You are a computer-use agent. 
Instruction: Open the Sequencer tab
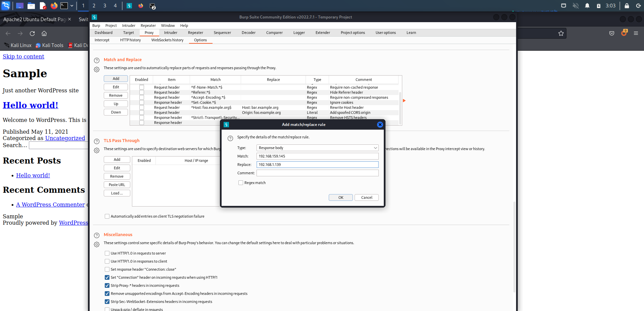pos(222,33)
